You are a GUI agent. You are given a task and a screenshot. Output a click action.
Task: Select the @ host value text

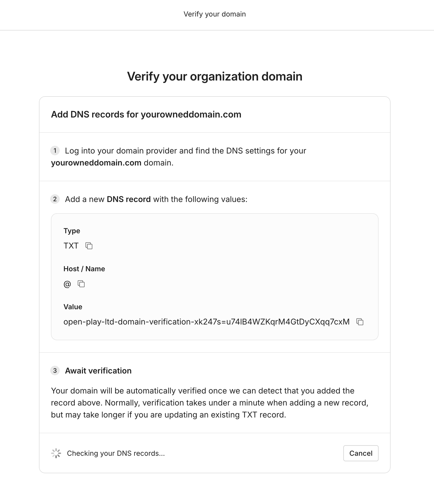coord(67,284)
